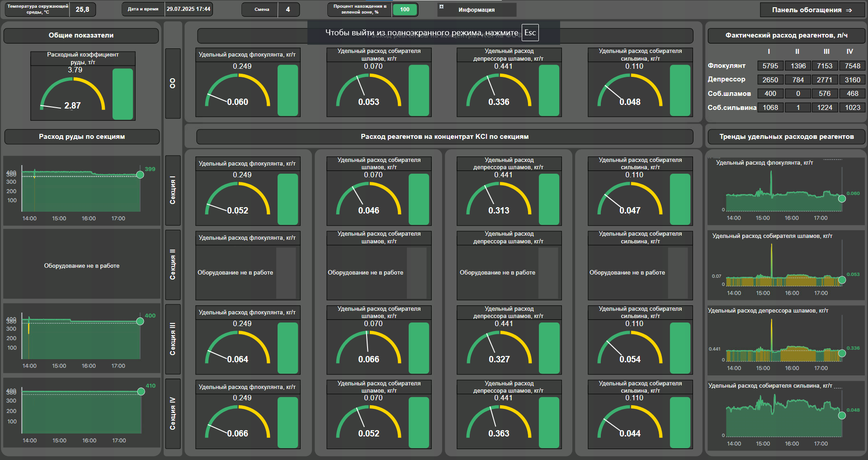Click Депрессор section II value 784

[798, 80]
